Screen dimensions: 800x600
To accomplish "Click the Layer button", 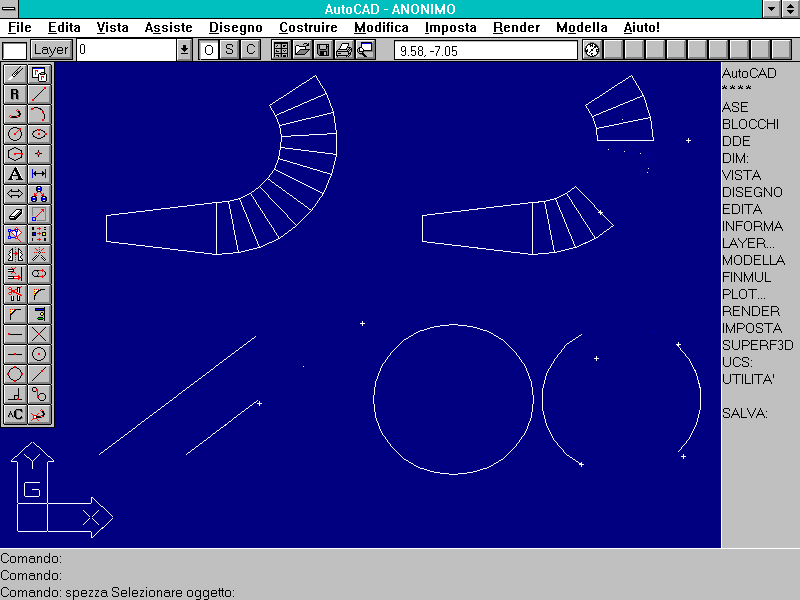I will pyautogui.click(x=51, y=49).
